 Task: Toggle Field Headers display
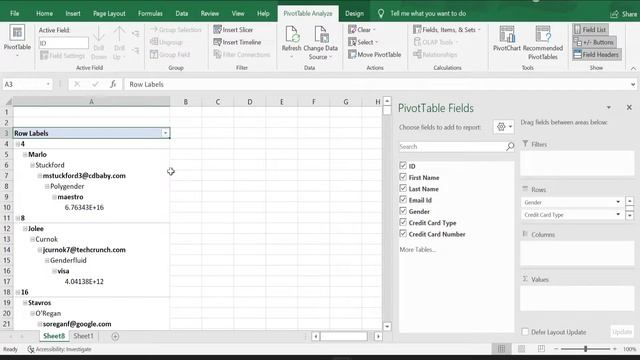pos(596,54)
